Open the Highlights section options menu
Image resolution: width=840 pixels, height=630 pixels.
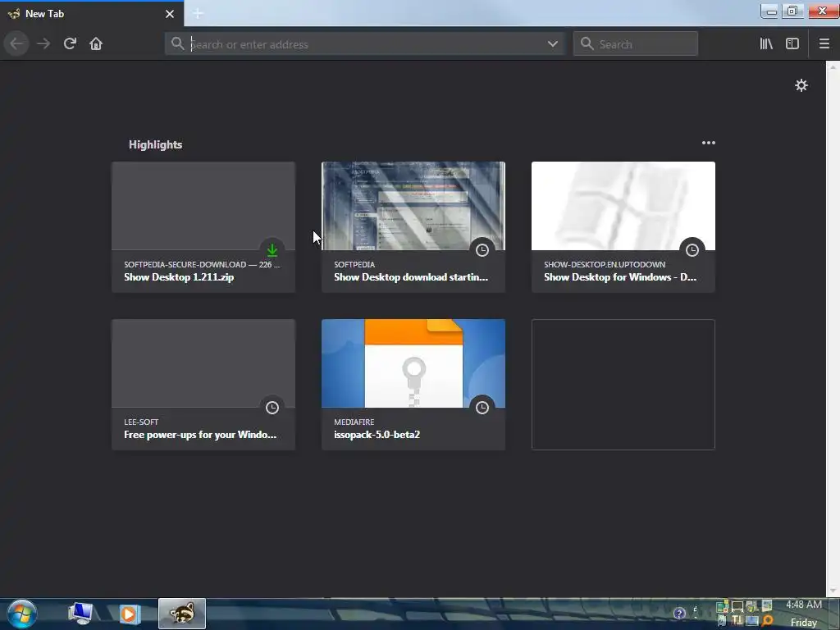(708, 143)
